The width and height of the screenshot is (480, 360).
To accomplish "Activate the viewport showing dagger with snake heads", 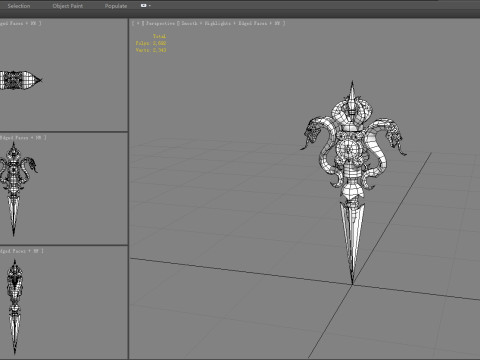I will click(x=63, y=189).
